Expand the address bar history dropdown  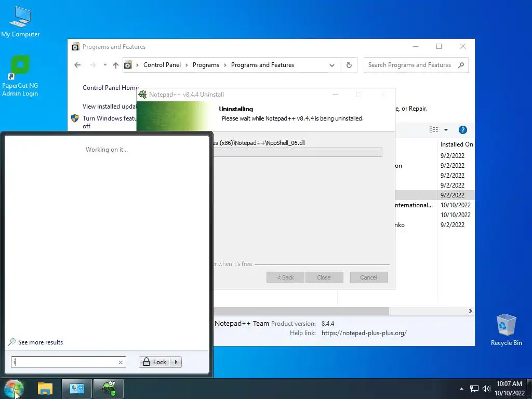pos(332,65)
